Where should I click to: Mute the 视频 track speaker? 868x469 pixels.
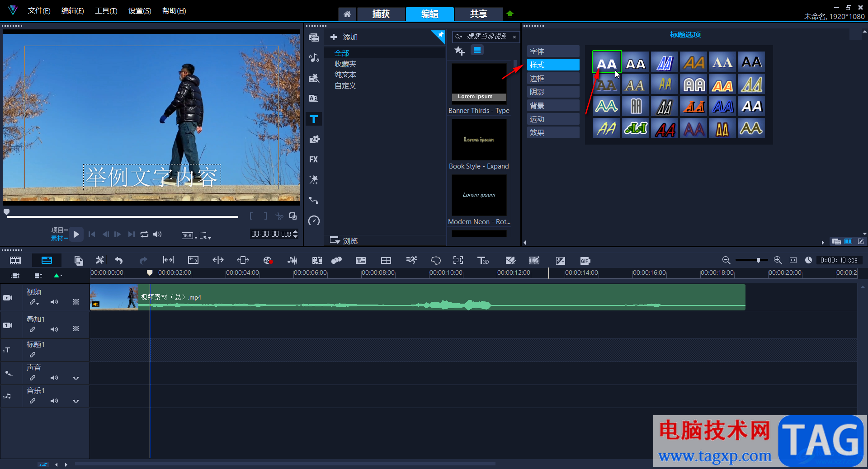pyautogui.click(x=54, y=302)
